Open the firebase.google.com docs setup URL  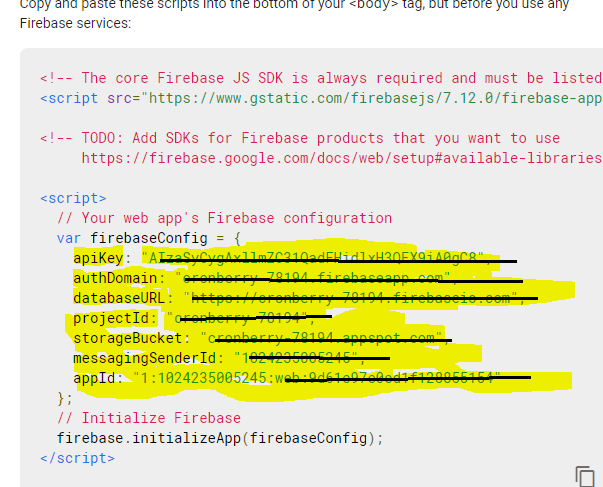pos(340,158)
